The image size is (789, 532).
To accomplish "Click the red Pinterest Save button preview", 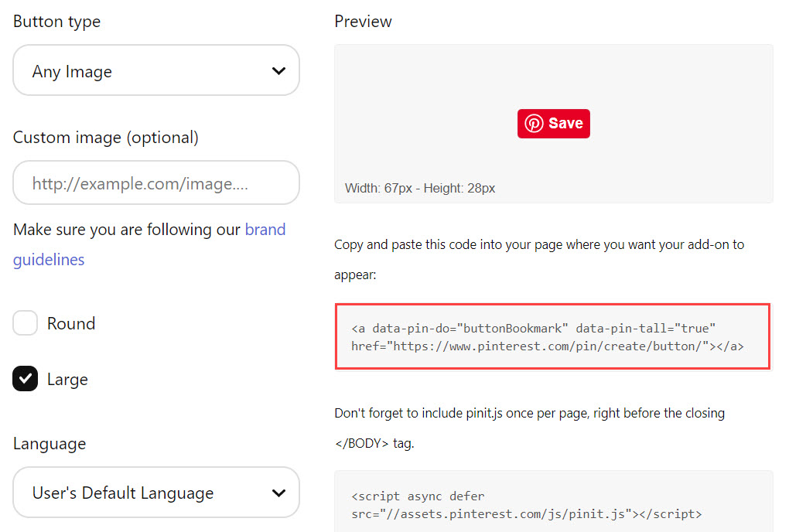I will click(x=554, y=124).
